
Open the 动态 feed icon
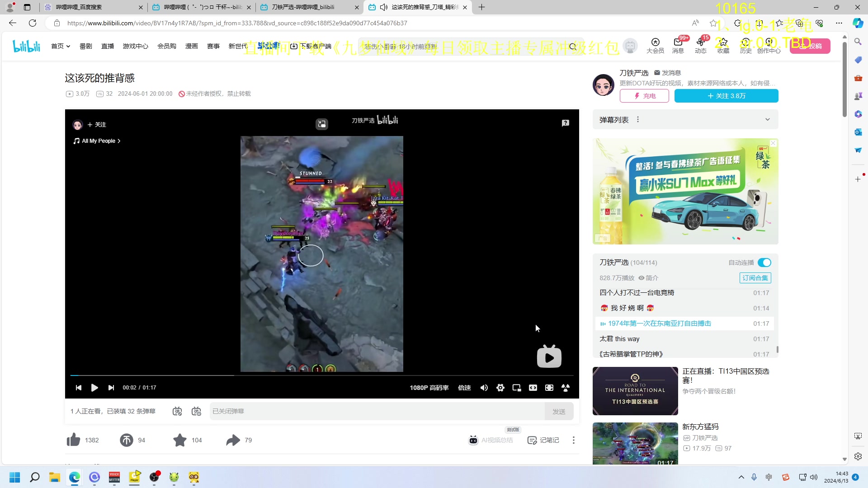click(x=700, y=46)
